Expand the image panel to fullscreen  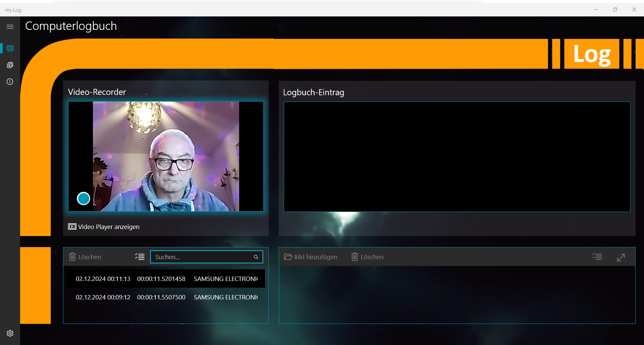click(621, 257)
